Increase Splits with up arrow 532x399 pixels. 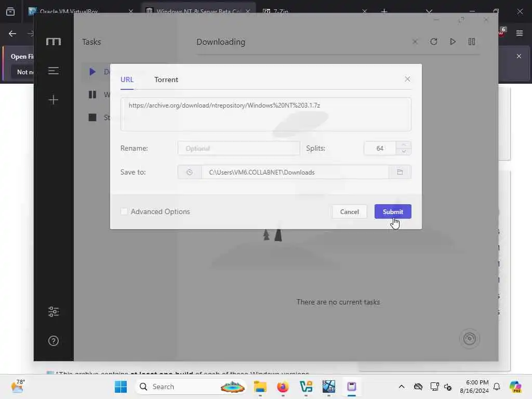click(404, 145)
